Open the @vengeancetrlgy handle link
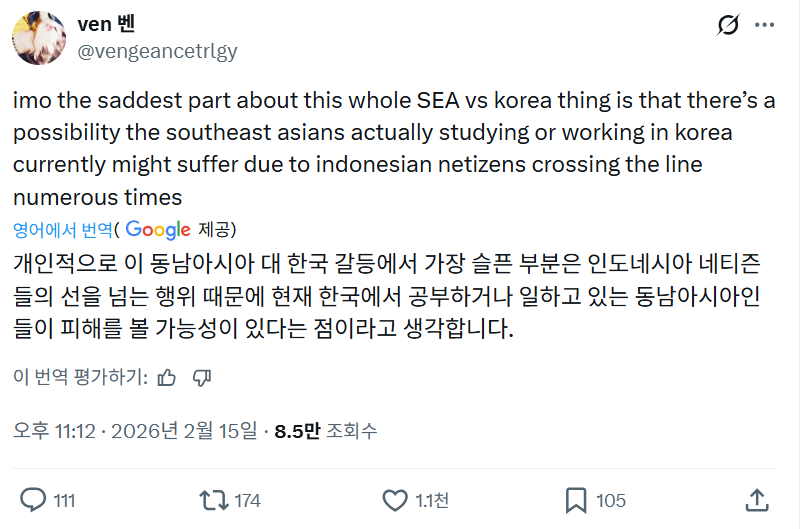This screenshot has width=802, height=529. tap(157, 51)
